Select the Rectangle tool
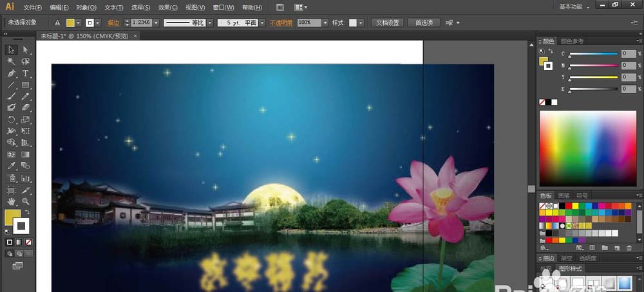644x292 pixels. click(x=26, y=85)
